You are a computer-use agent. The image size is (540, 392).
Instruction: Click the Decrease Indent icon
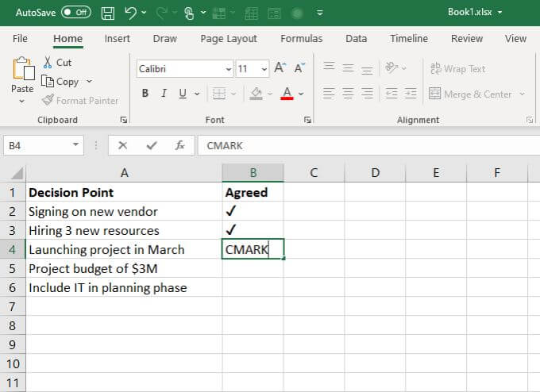[391, 94]
